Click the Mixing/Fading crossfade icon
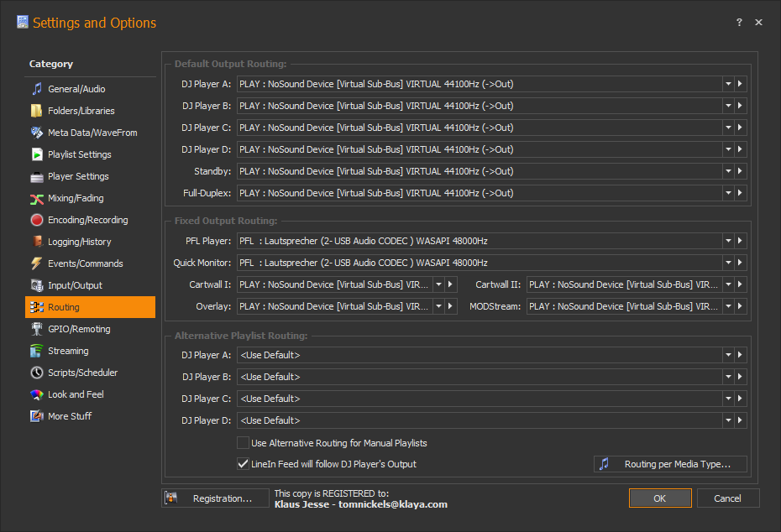Viewport: 781px width, 532px height. click(x=37, y=199)
